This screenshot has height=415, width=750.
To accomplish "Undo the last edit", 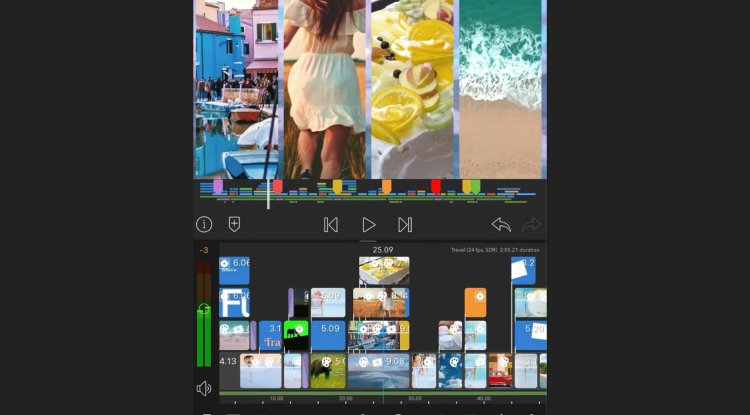I will click(501, 224).
